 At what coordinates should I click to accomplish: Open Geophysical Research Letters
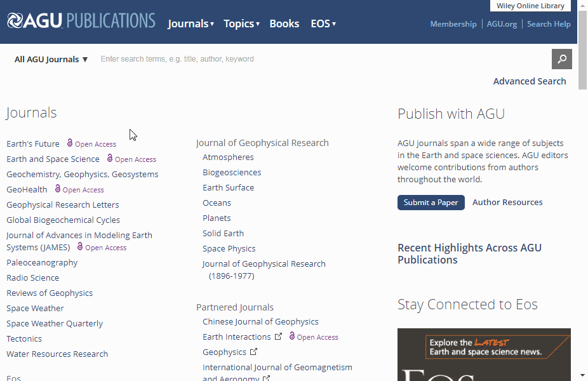pyautogui.click(x=63, y=204)
